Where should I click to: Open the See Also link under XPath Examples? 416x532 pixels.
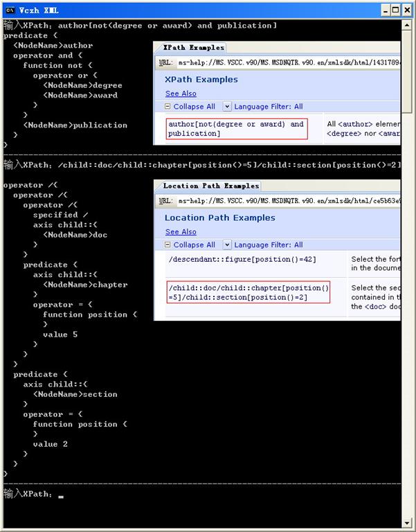click(x=181, y=94)
